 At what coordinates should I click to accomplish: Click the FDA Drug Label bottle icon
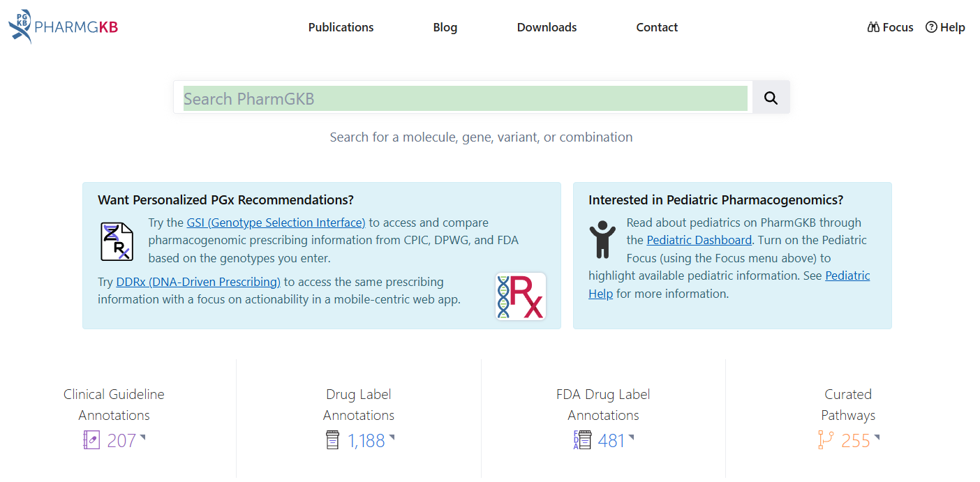point(581,440)
